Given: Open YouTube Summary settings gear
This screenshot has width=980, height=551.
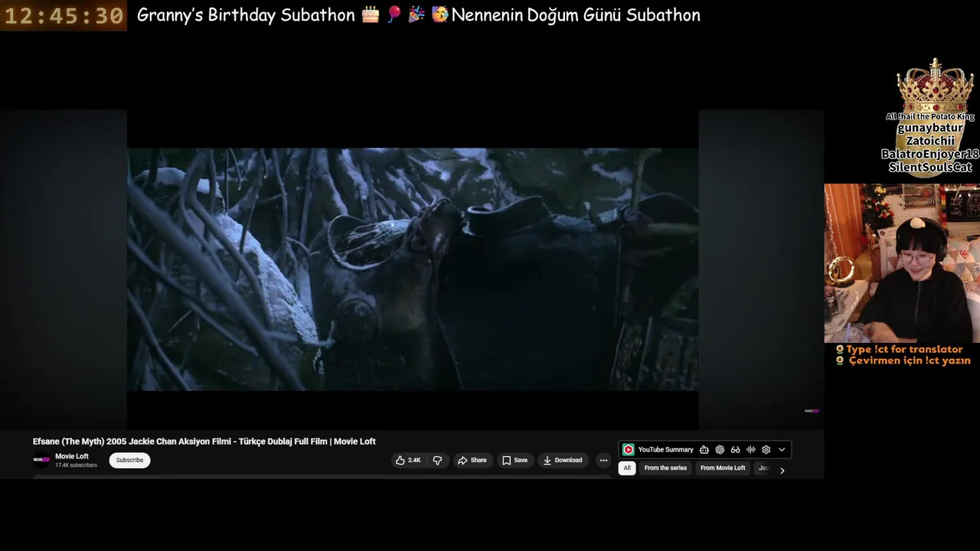Looking at the screenshot, I should click(766, 450).
